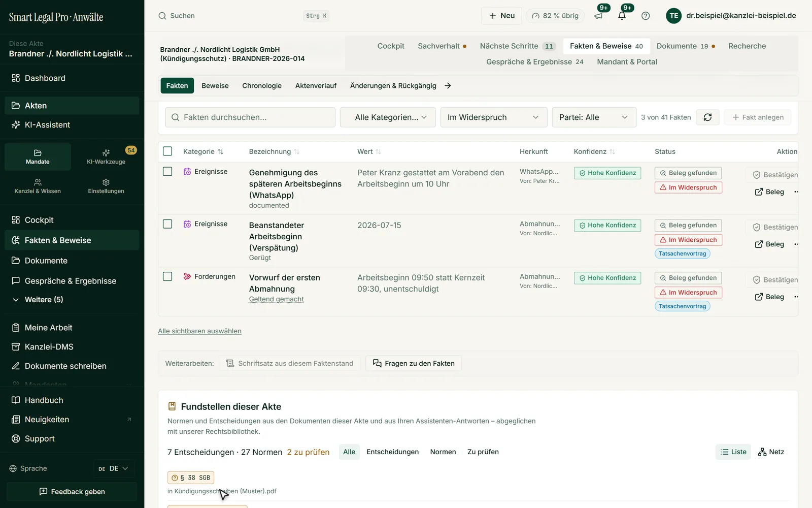Open the Nächste Schritte tab
This screenshot has width=812, height=508.
(x=518, y=46)
